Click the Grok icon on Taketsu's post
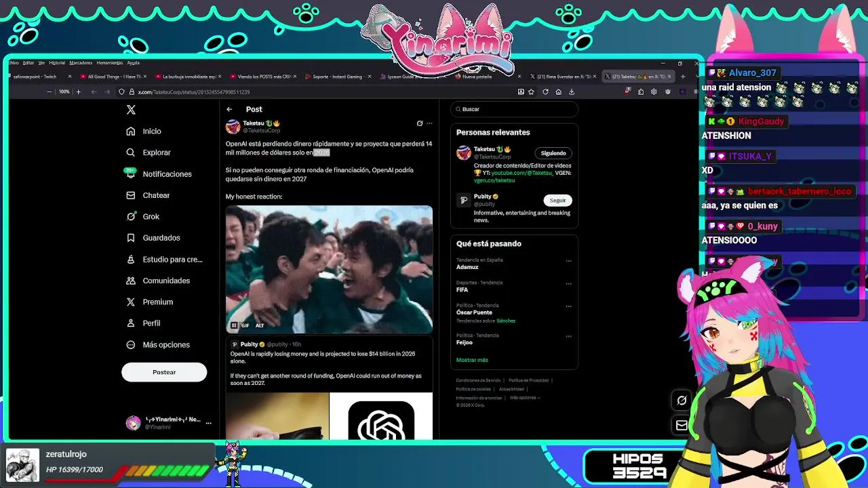The height and width of the screenshot is (488, 868). (420, 123)
